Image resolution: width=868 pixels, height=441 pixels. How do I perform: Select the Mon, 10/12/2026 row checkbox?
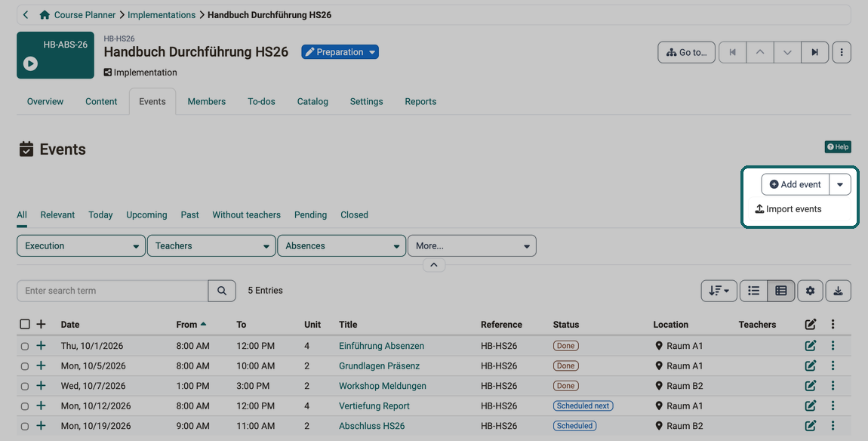tap(24, 406)
